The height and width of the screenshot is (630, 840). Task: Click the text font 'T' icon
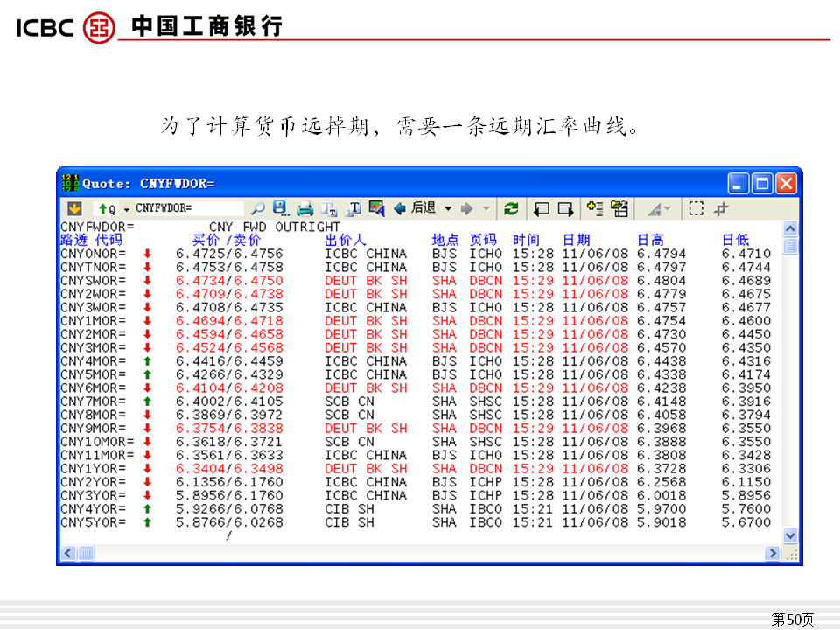[353, 209]
